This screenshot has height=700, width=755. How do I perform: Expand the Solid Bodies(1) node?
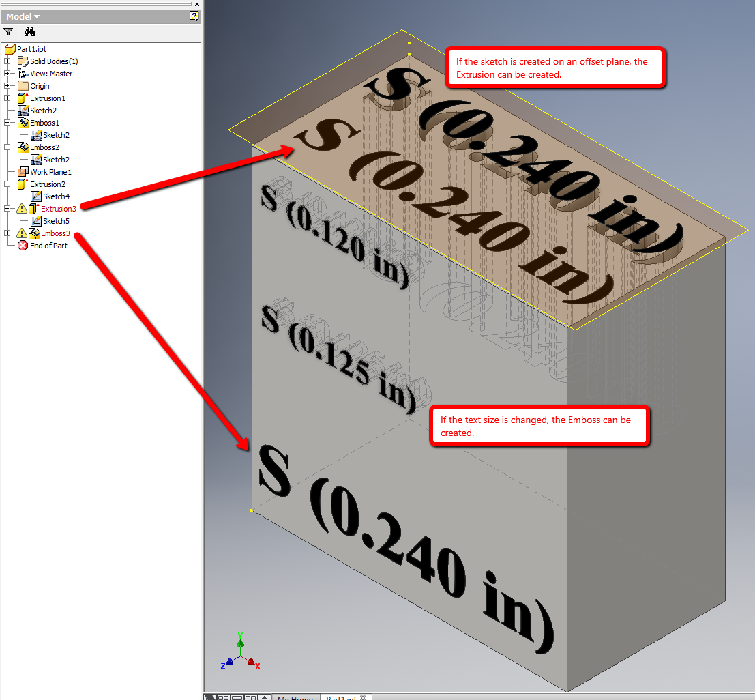pyautogui.click(x=8, y=61)
